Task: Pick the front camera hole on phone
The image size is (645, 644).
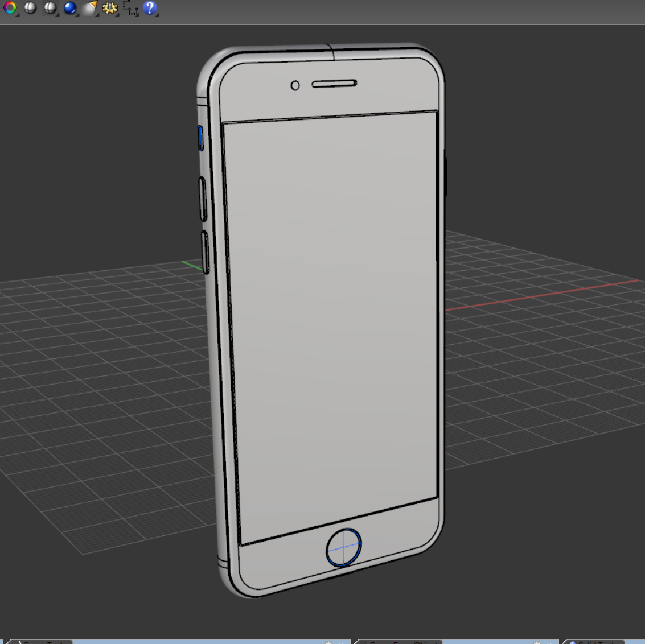Action: (295, 85)
